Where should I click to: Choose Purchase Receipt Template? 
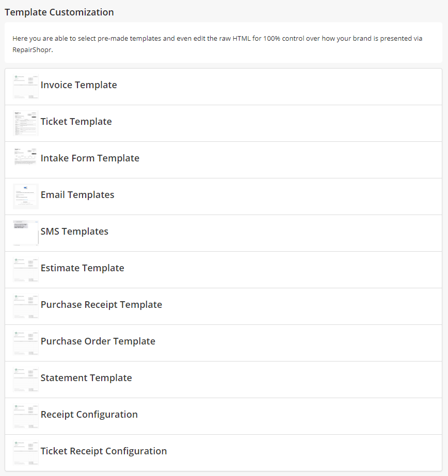(x=101, y=305)
